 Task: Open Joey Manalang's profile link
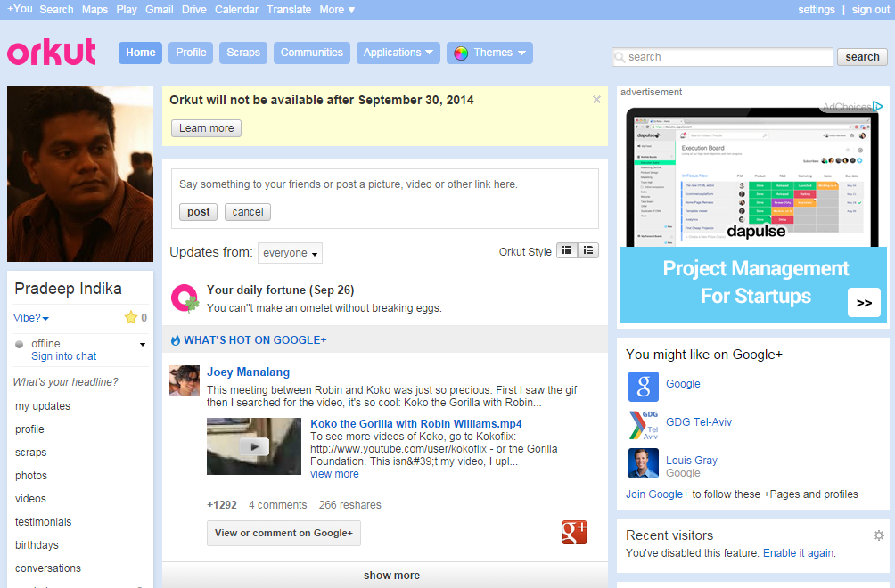tap(249, 372)
